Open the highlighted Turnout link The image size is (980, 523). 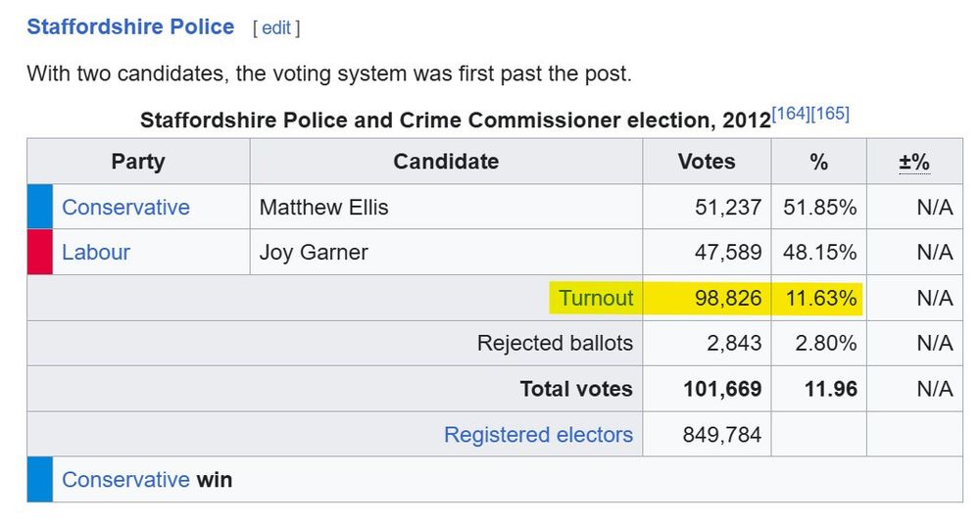pos(596,298)
